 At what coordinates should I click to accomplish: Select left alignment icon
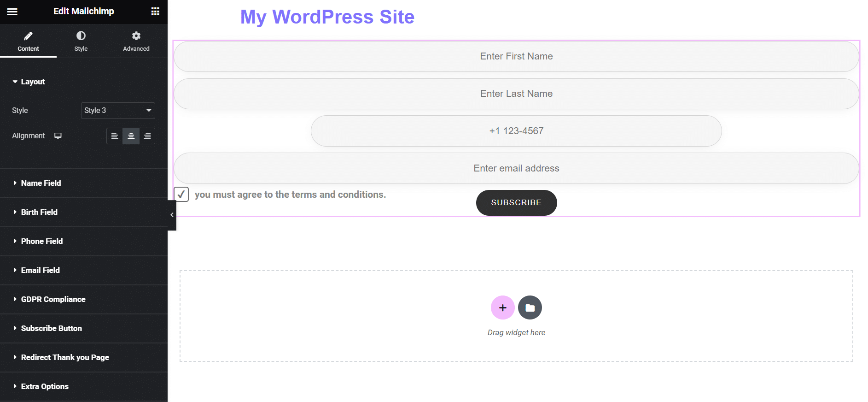(115, 136)
